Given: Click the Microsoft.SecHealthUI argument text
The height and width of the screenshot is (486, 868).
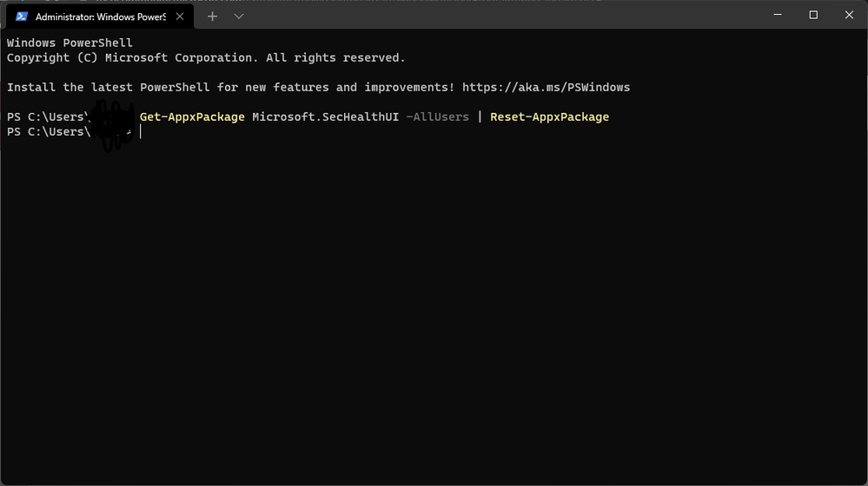Looking at the screenshot, I should [326, 117].
